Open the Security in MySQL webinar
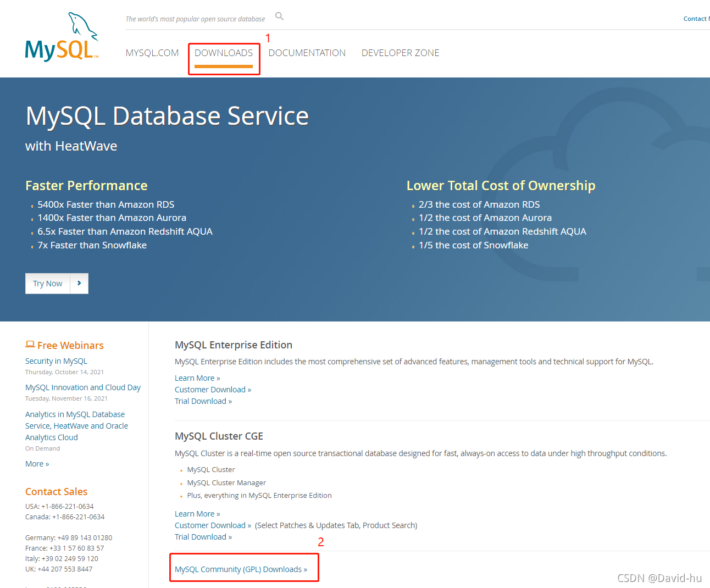Image resolution: width=710 pixels, height=588 pixels. [56, 361]
